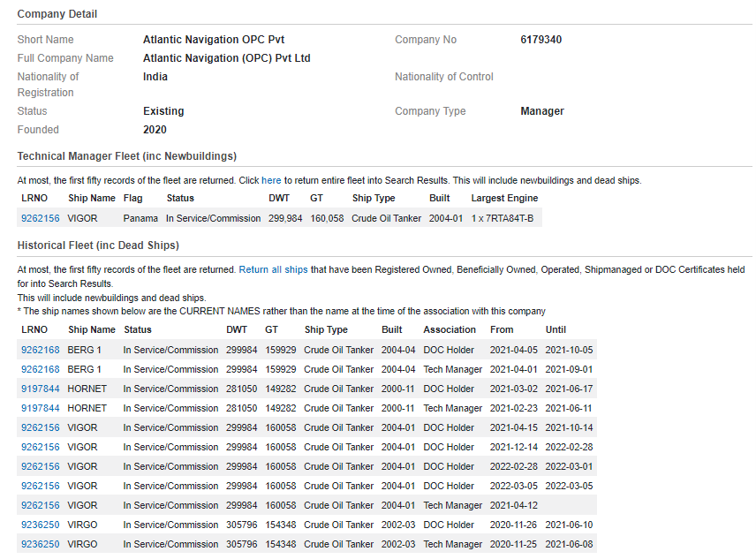Select the short name "Atlantic Navigation OPC Pvt"
The height and width of the screenshot is (559, 756).
click(214, 40)
